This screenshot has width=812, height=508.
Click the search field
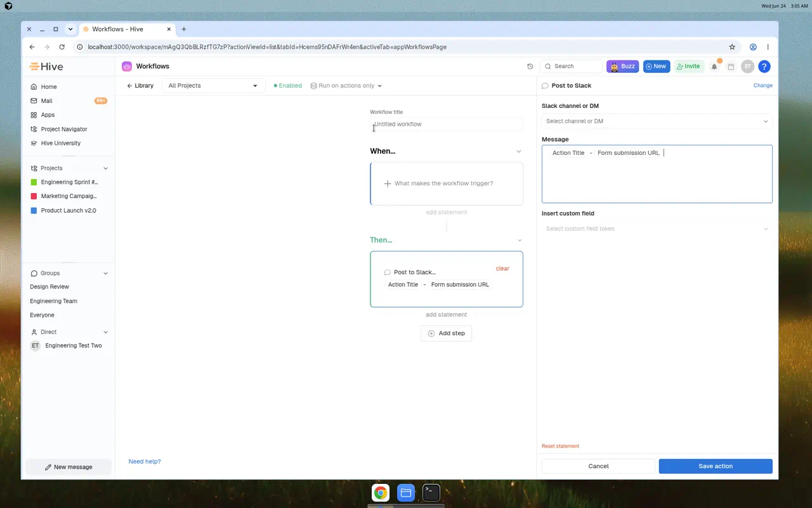coord(572,66)
